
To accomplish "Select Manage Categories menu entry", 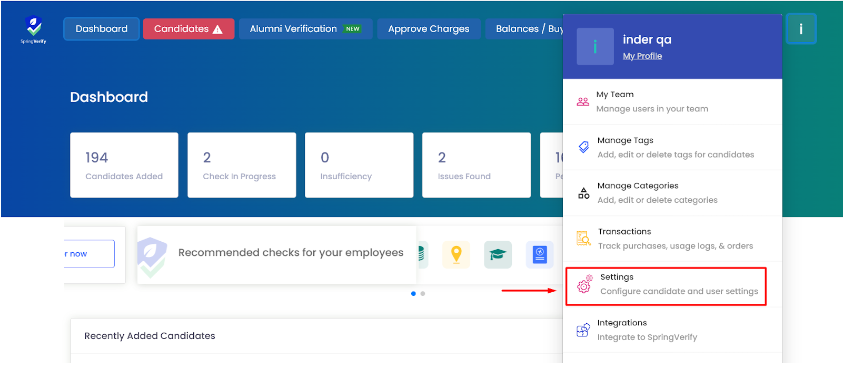I will point(673,192).
